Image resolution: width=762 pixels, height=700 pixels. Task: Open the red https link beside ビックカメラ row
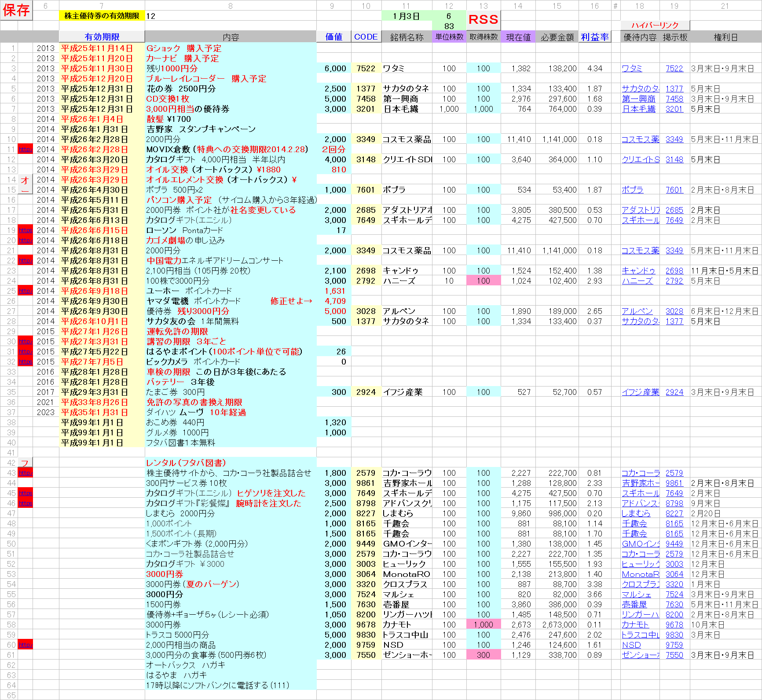click(x=26, y=362)
